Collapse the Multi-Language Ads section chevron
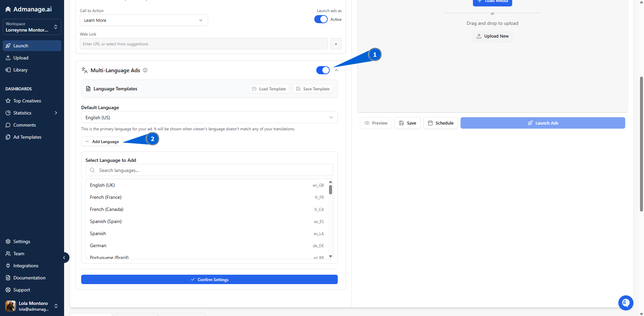Image resolution: width=644 pixels, height=316 pixels. coord(336,70)
